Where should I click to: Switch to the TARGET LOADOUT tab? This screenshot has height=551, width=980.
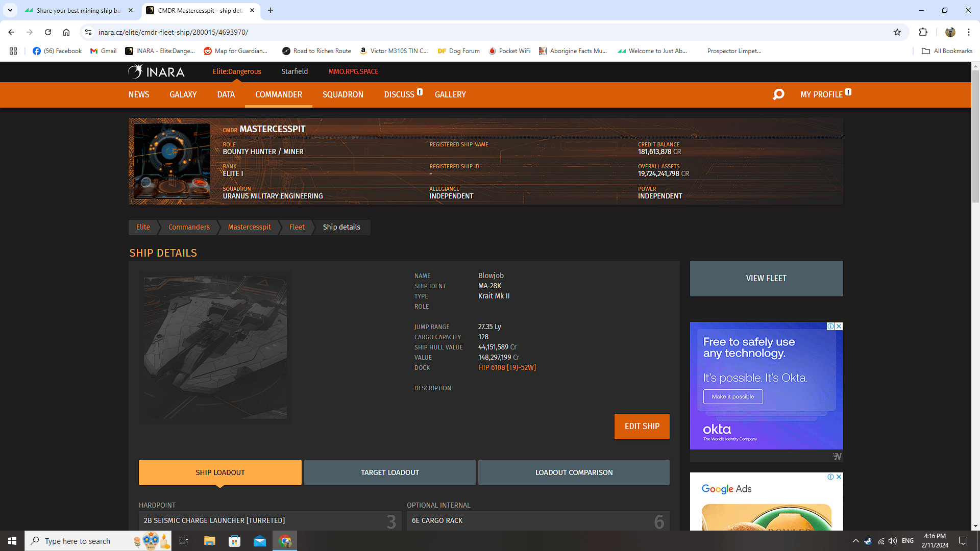[x=389, y=472]
